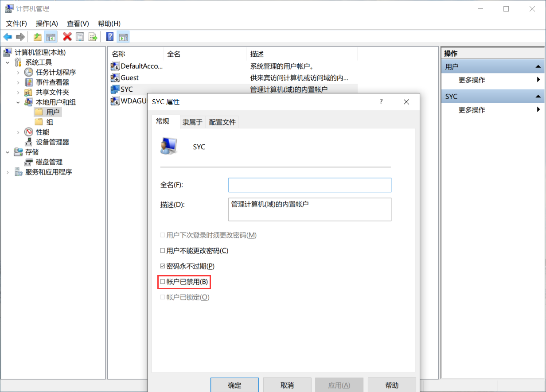Open the 操作(A) menu
Viewport: 546px width, 392px height.
tap(47, 23)
